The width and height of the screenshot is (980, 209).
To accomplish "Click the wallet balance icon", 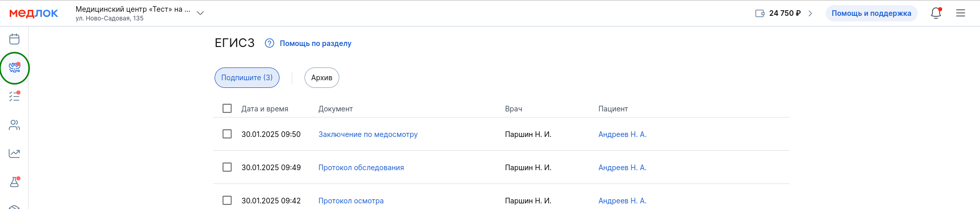I will (760, 13).
